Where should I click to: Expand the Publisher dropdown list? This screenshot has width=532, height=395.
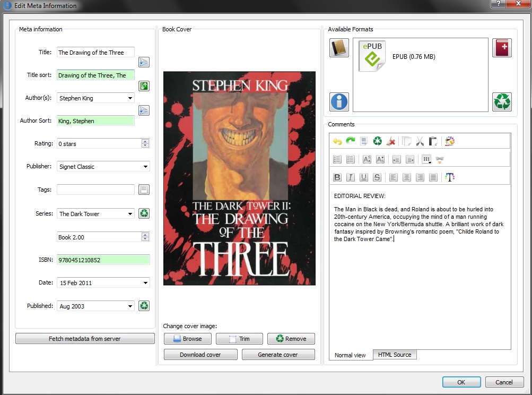click(x=145, y=166)
